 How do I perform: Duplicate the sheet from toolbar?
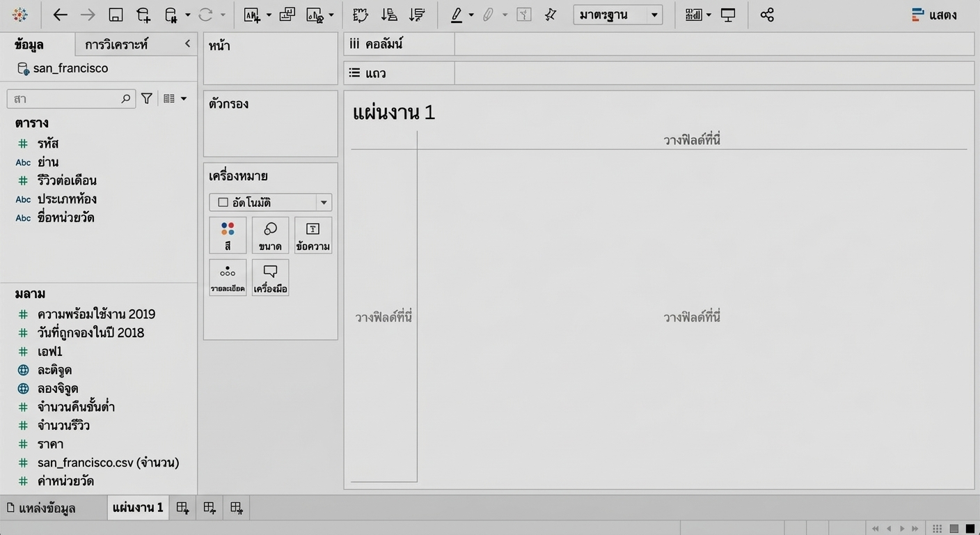[287, 15]
